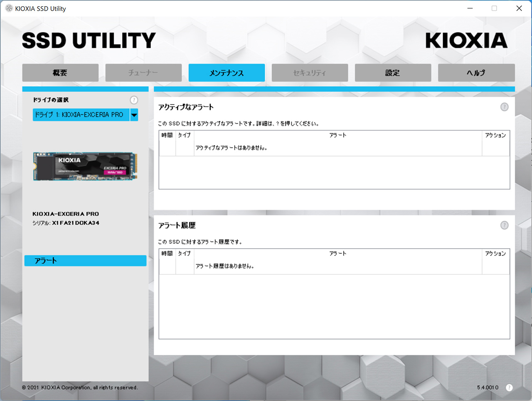Open help for Active Alerts section
Screen dimensions: 532x401
(504, 107)
